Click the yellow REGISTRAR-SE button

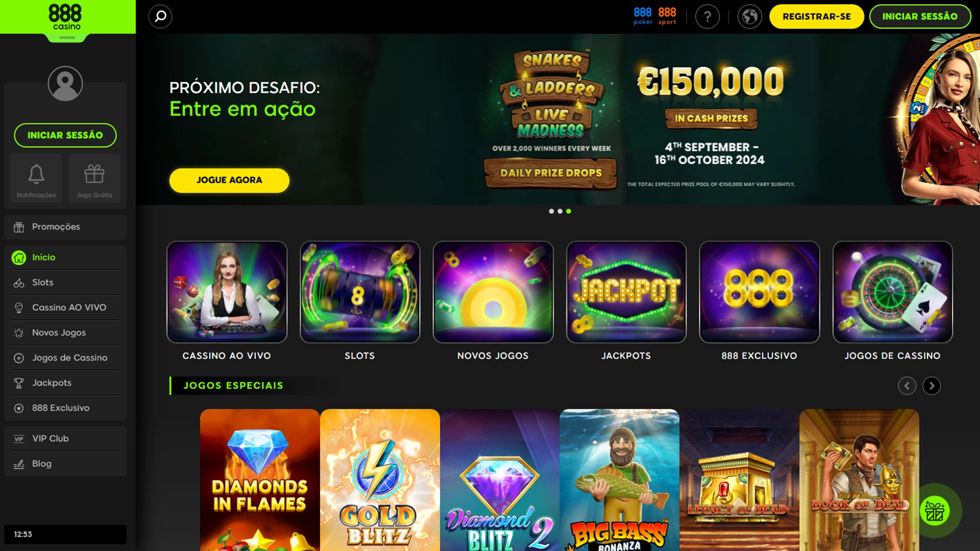tap(817, 16)
